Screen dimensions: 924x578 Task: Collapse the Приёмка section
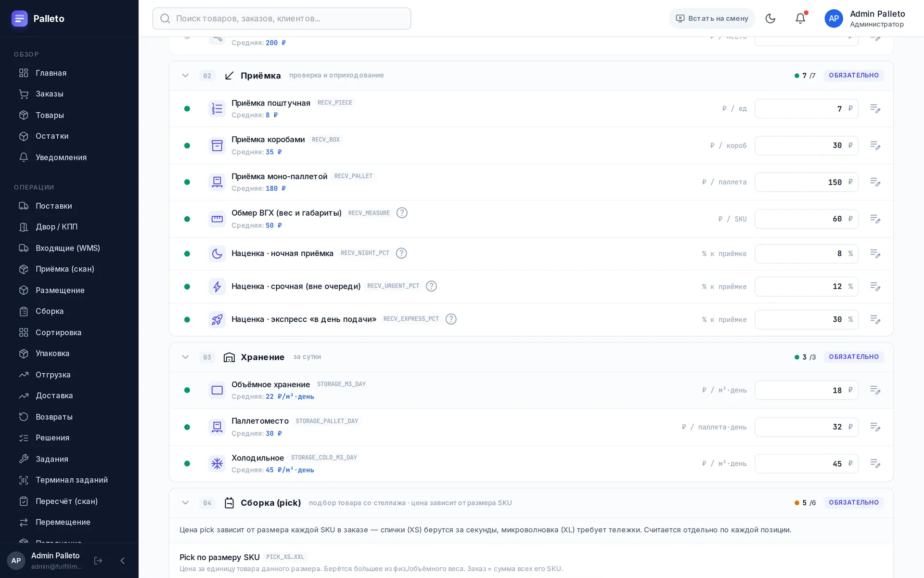(x=185, y=76)
